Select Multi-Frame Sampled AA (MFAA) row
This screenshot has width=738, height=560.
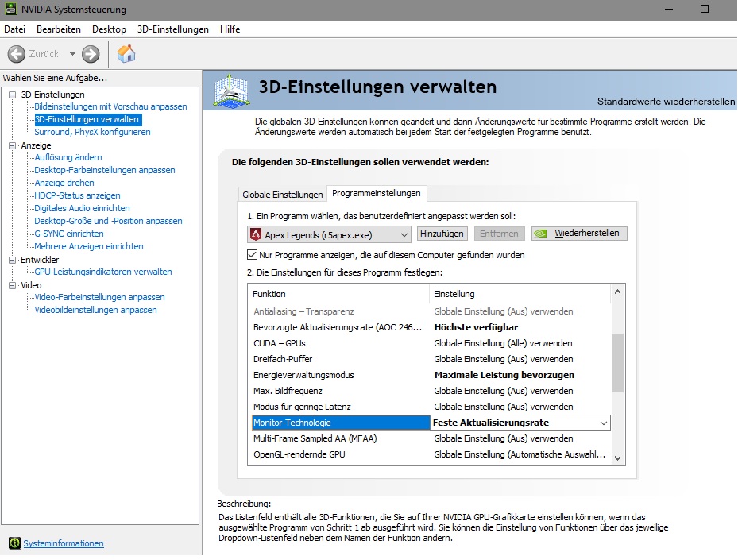pyautogui.click(x=431, y=438)
